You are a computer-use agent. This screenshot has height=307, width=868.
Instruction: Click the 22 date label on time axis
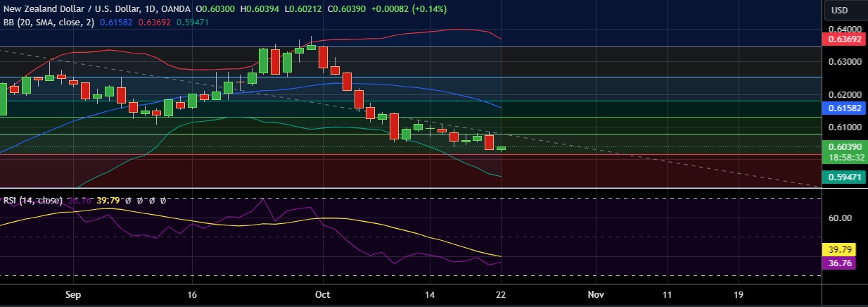(500, 294)
